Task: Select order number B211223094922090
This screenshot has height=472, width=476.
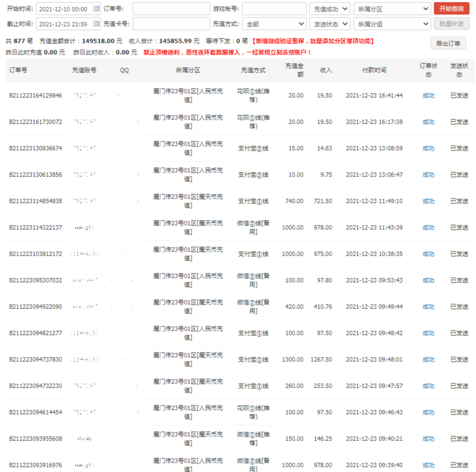Action: (36, 307)
